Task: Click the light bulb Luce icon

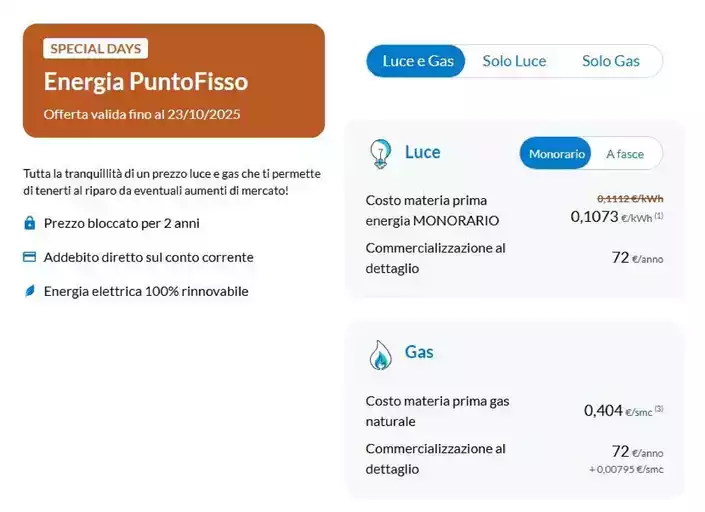Action: tap(381, 153)
